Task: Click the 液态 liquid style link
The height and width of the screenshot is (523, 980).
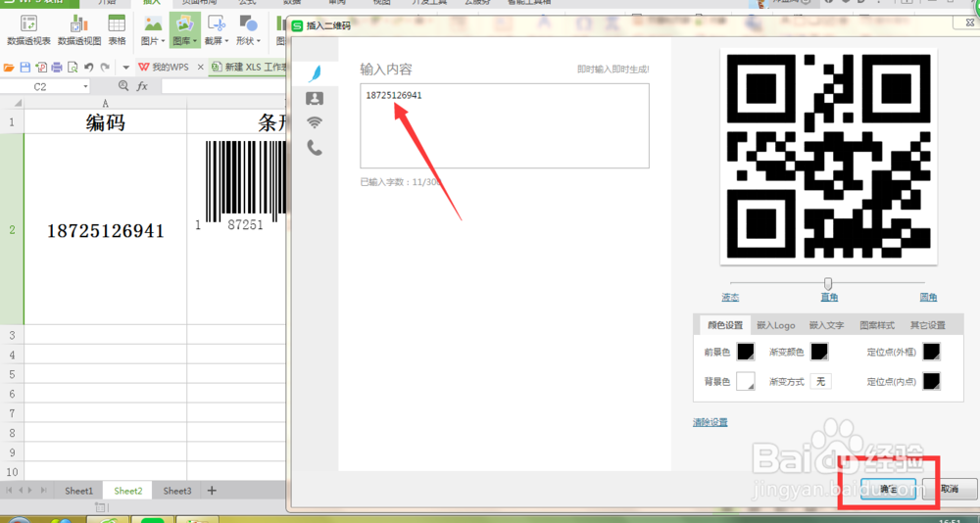Action: point(731,298)
